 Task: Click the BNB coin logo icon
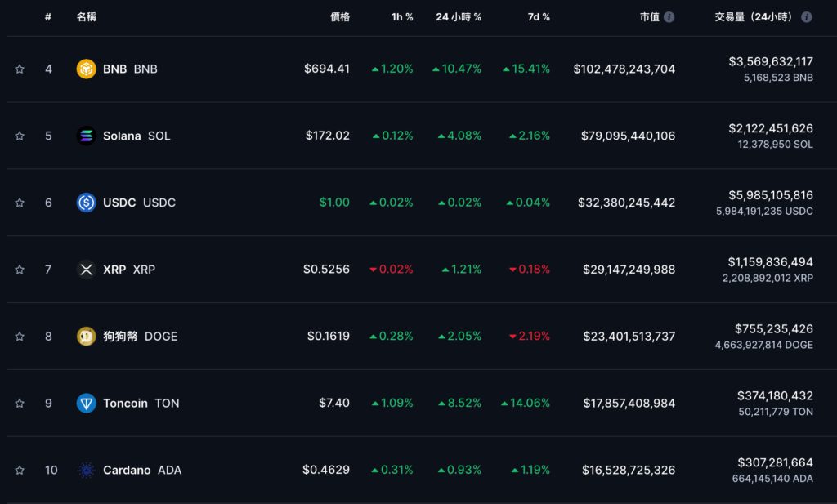tap(86, 69)
